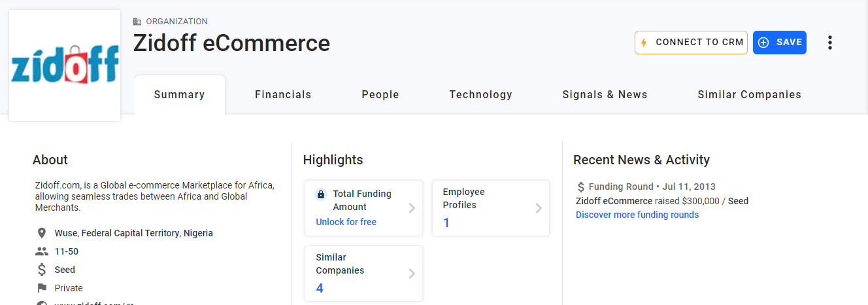Go to the Technology tab
868x305 pixels.
481,95
